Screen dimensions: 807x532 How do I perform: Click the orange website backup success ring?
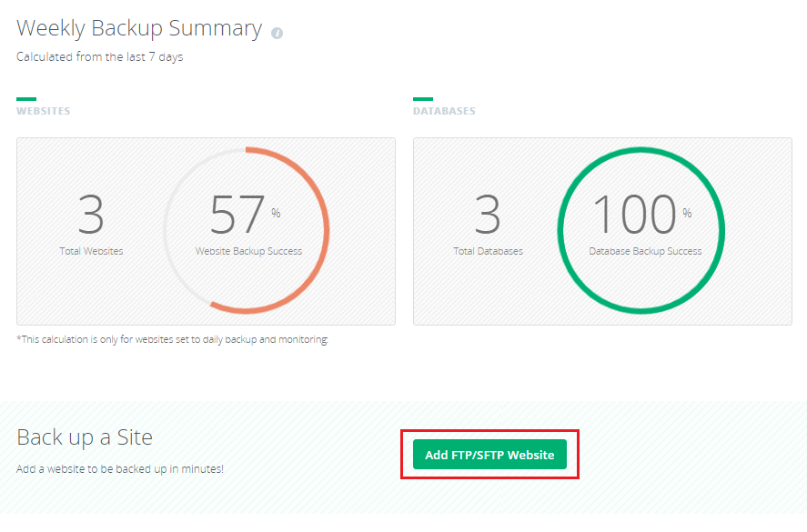(325, 230)
